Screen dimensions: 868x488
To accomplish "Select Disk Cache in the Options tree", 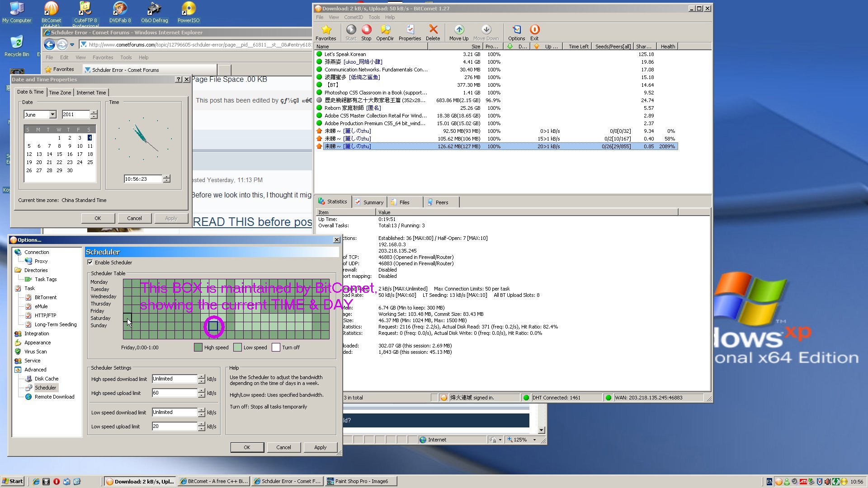I will 47,379.
